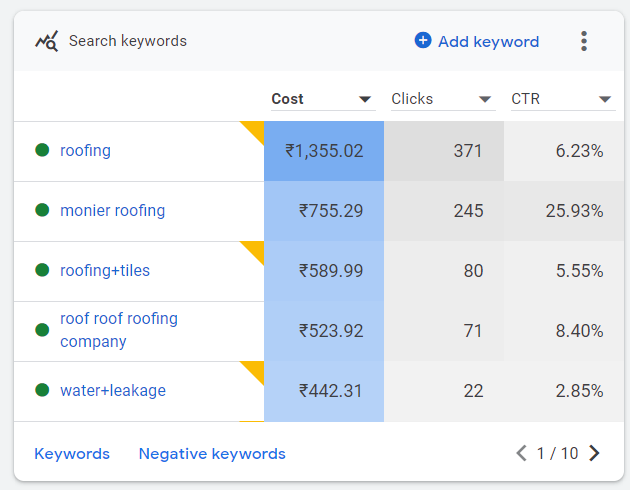
Task: Click green status dot for water+leakage
Action: [x=42, y=390]
